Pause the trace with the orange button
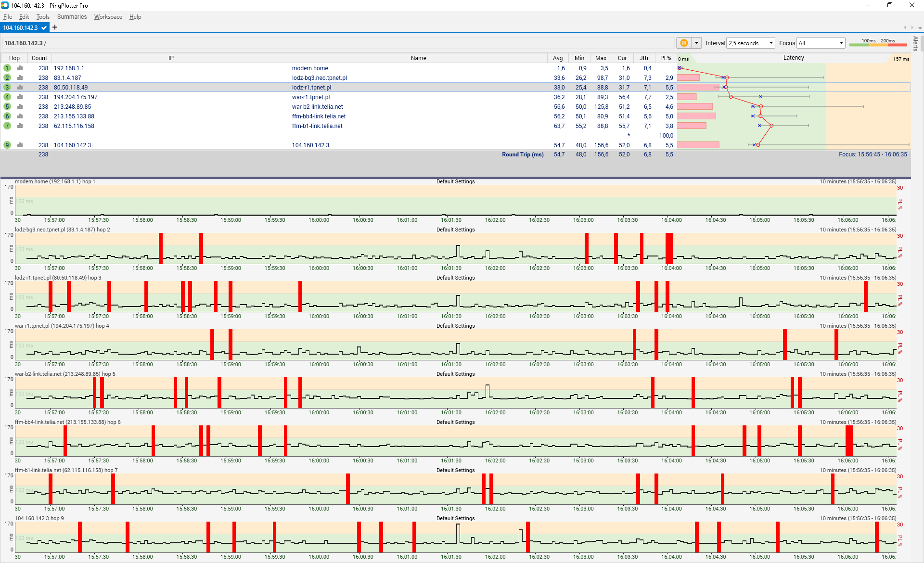The image size is (924, 563). (x=683, y=43)
